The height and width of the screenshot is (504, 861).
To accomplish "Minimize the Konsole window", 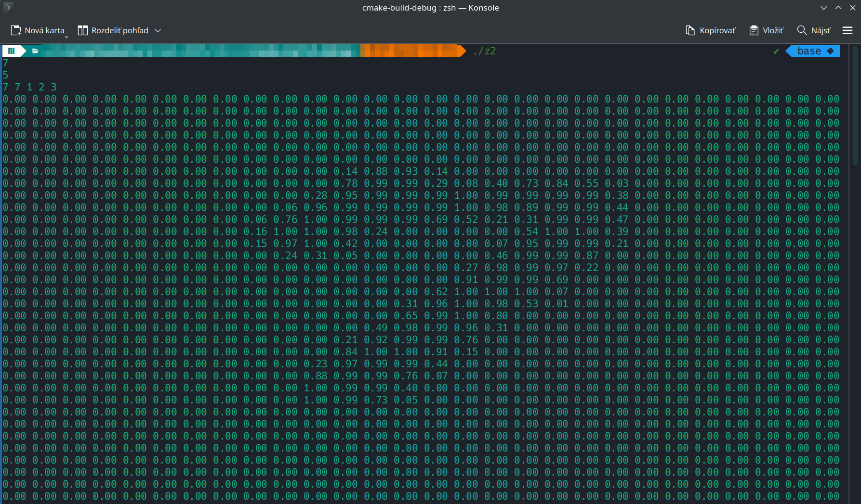I will 824,8.
